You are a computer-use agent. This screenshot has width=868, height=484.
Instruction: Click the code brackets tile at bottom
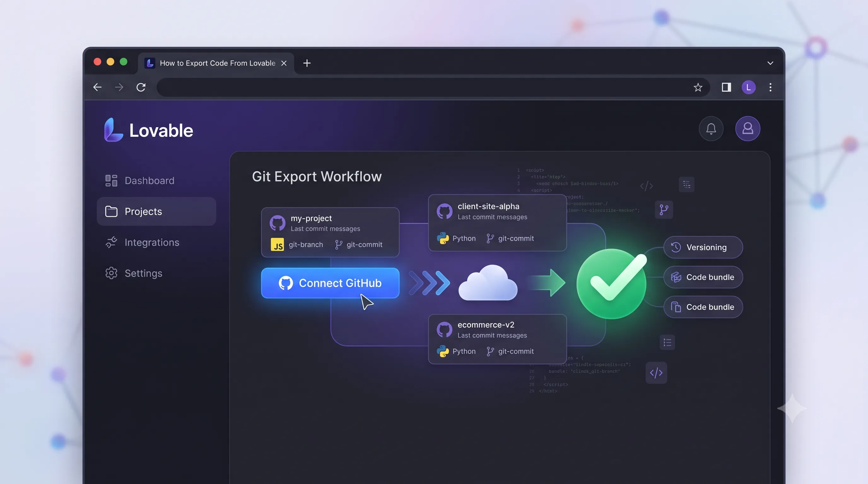pyautogui.click(x=656, y=372)
